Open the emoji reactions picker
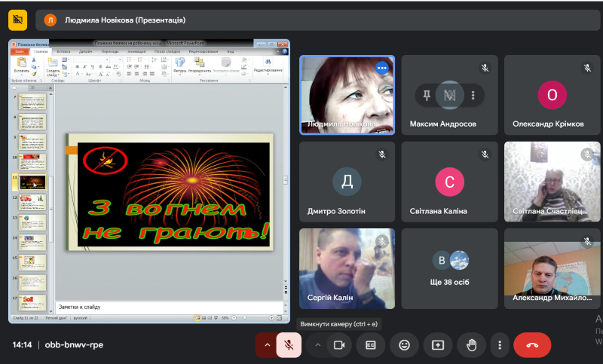Screen dimensions: 603x364 [x=405, y=345]
